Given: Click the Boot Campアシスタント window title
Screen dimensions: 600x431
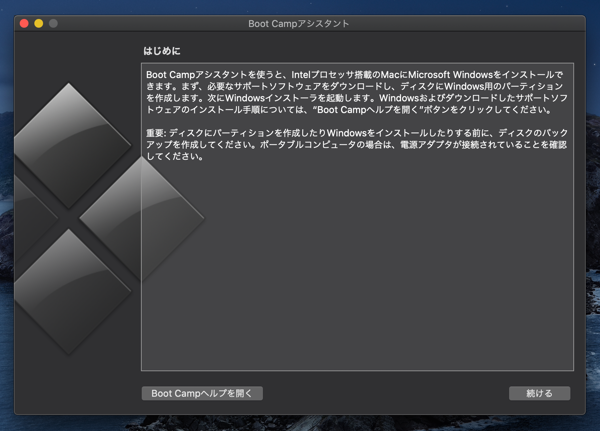Looking at the screenshot, I should (298, 24).
